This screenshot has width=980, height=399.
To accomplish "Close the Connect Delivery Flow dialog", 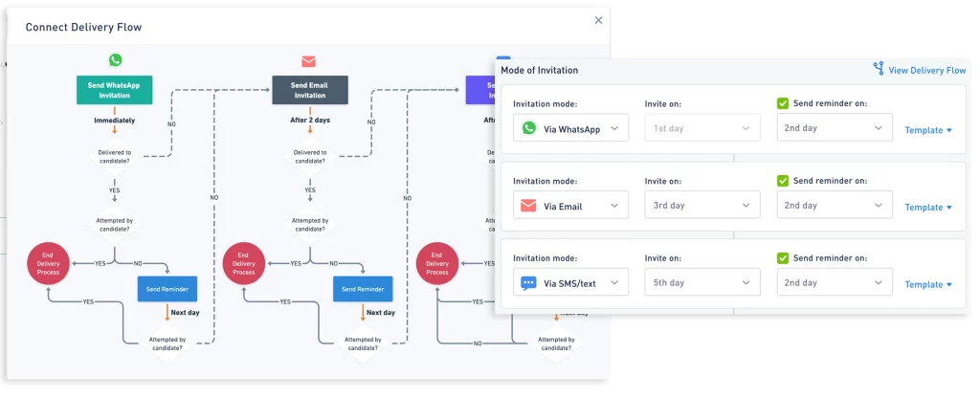I will [598, 21].
